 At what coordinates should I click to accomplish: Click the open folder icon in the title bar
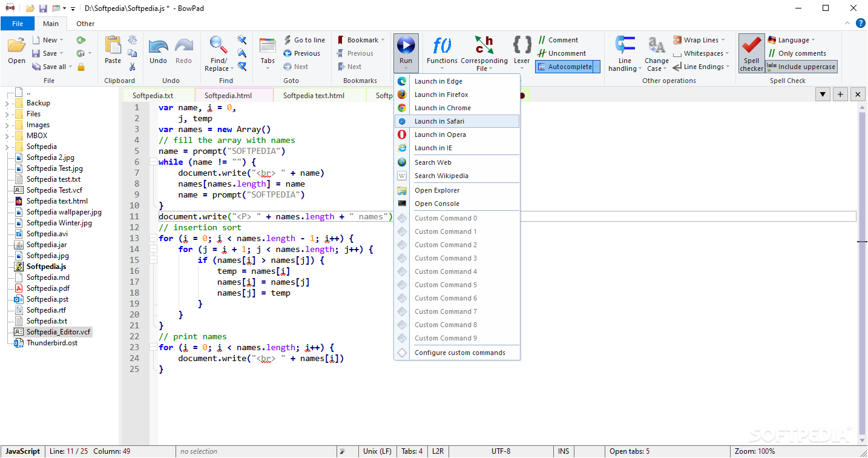pyautogui.click(x=30, y=8)
